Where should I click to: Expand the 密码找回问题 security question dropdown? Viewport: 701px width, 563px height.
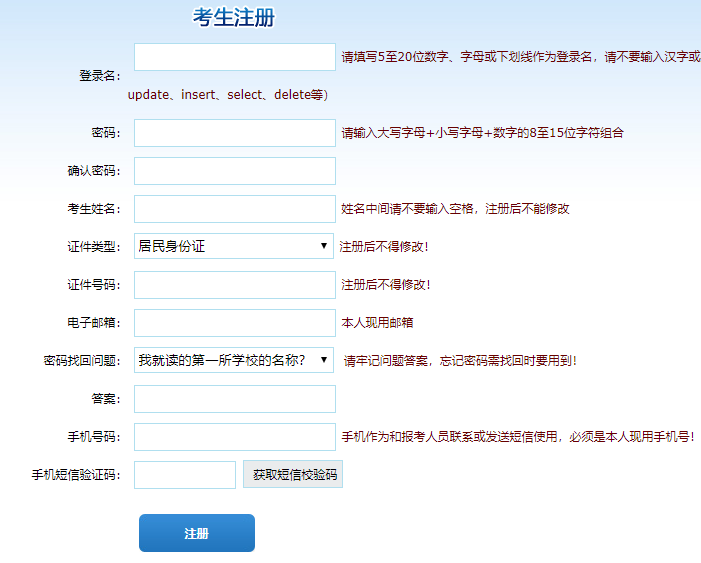[234, 360]
